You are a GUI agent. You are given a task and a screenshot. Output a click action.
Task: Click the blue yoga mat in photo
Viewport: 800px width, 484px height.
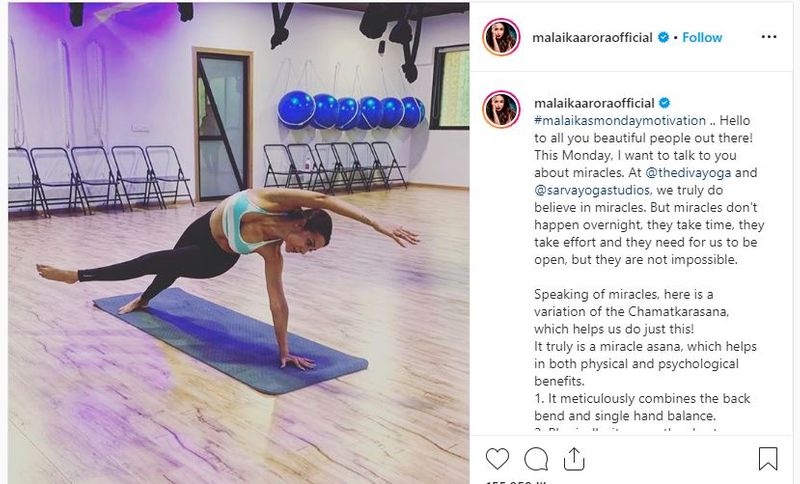pos(230,340)
